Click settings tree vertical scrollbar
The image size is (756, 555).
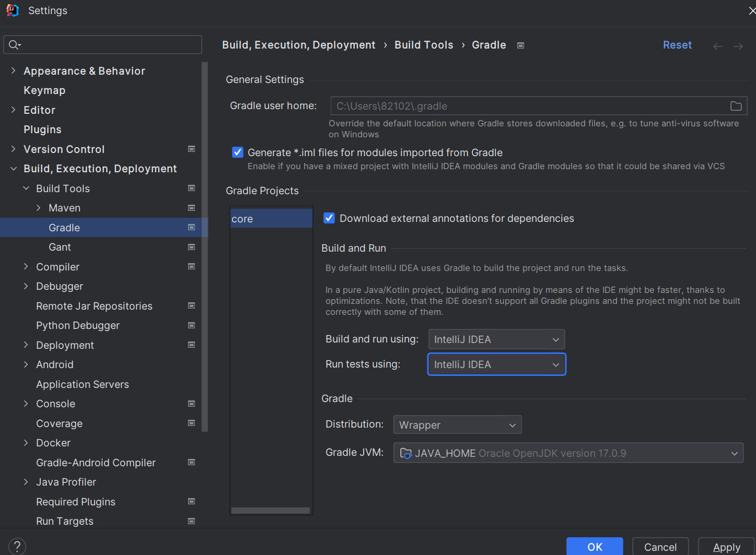(x=205, y=247)
